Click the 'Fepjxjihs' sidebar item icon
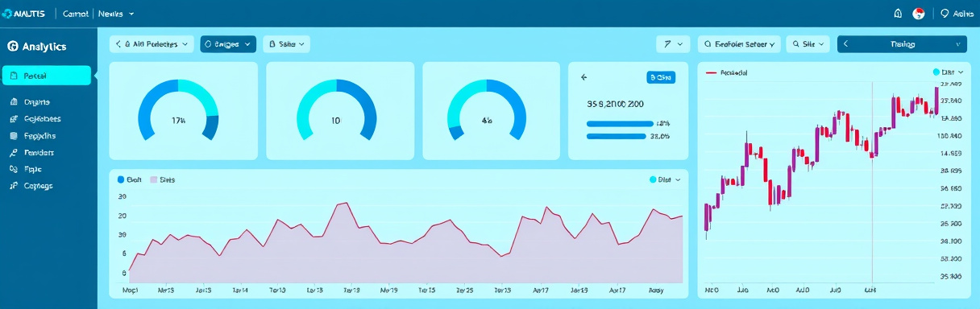Screen dimensions: 980x309 pyautogui.click(x=14, y=136)
